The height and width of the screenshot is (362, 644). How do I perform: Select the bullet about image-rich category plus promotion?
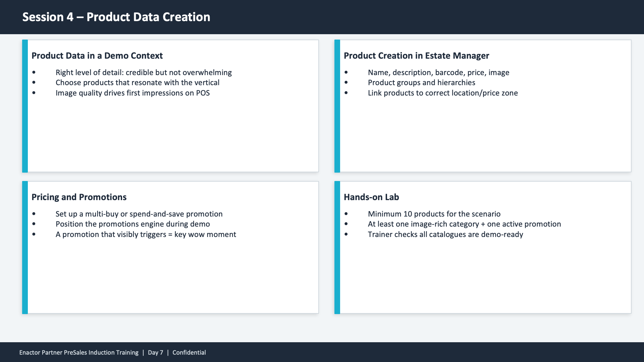(x=464, y=224)
